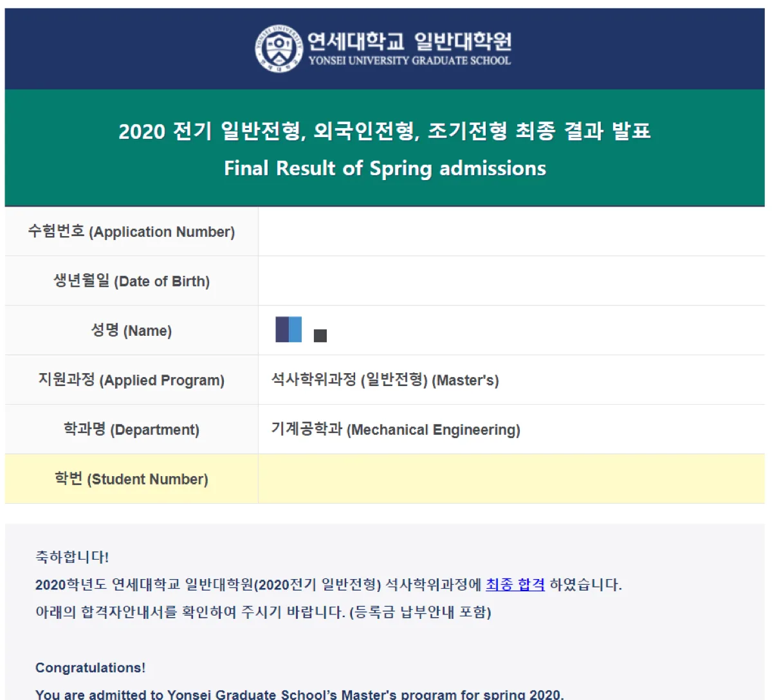Viewport: 772px width, 700px height.
Task: Click the sentence beginning 아래의 합격자안내서를
Action: pyautogui.click(x=263, y=612)
